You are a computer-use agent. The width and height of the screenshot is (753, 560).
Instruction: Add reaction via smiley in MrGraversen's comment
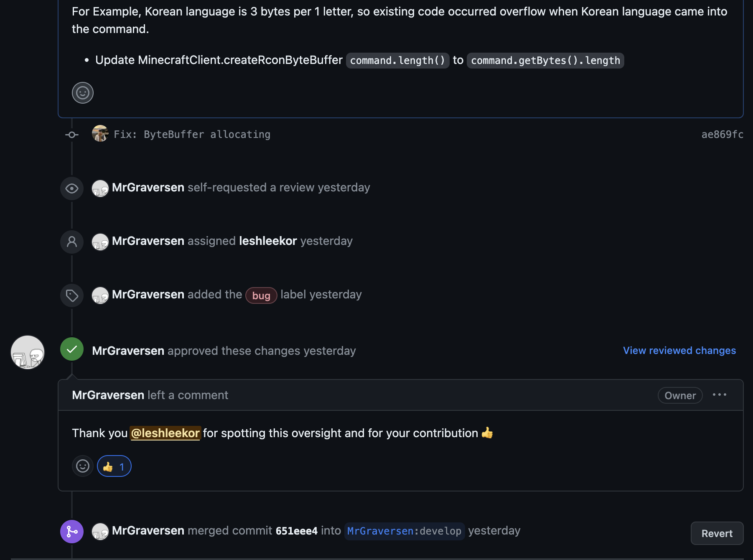pyautogui.click(x=83, y=466)
